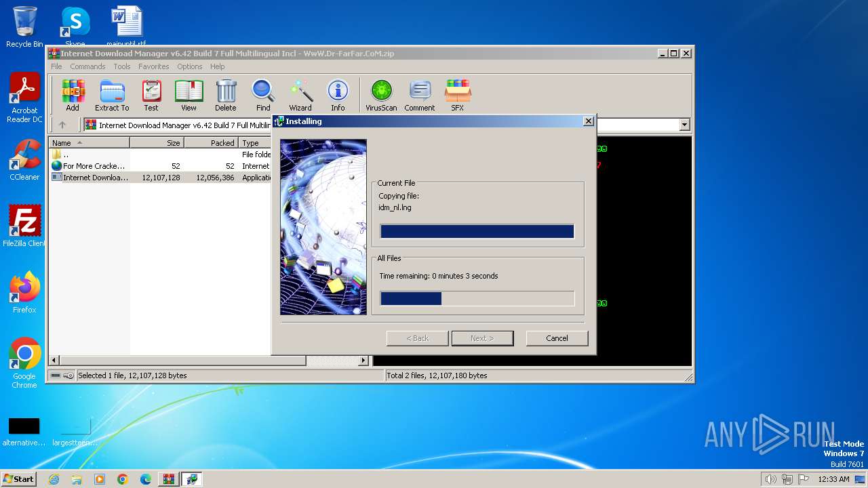Open the Options menu
Image resolution: width=868 pixels, height=488 pixels.
coord(190,66)
